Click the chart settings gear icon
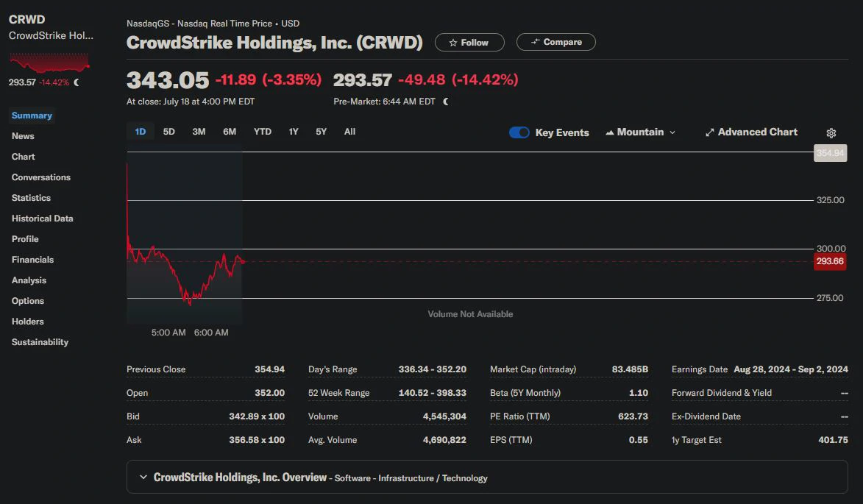The height and width of the screenshot is (504, 863). [x=831, y=133]
